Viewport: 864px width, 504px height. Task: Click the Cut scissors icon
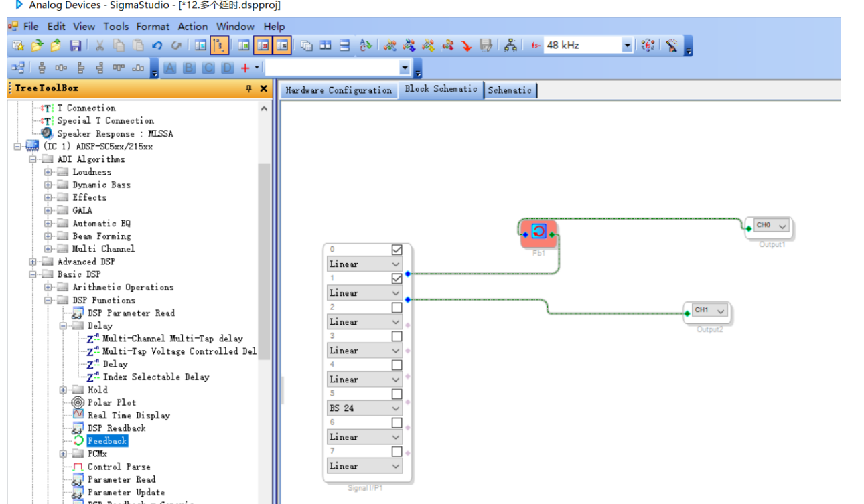click(x=99, y=46)
